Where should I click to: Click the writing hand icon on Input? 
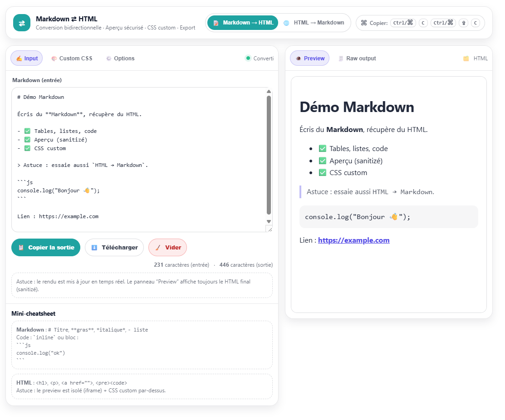(19, 59)
